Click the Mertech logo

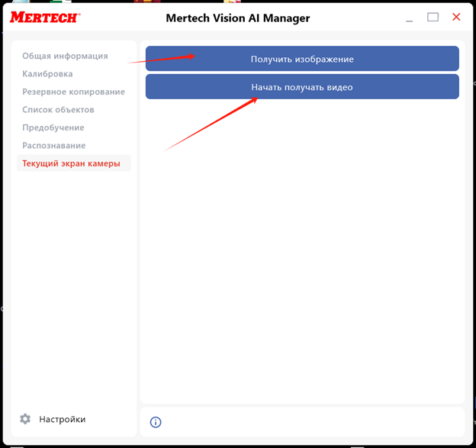pyautogui.click(x=45, y=18)
